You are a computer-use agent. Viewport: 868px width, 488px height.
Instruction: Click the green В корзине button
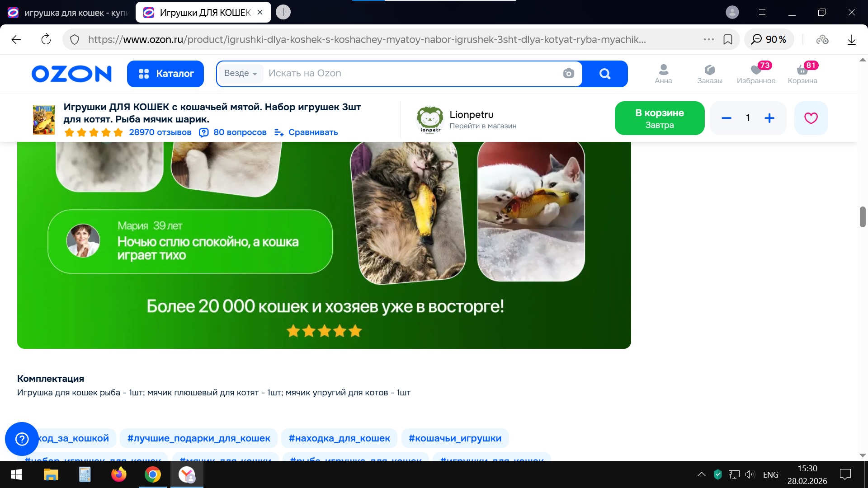(659, 118)
